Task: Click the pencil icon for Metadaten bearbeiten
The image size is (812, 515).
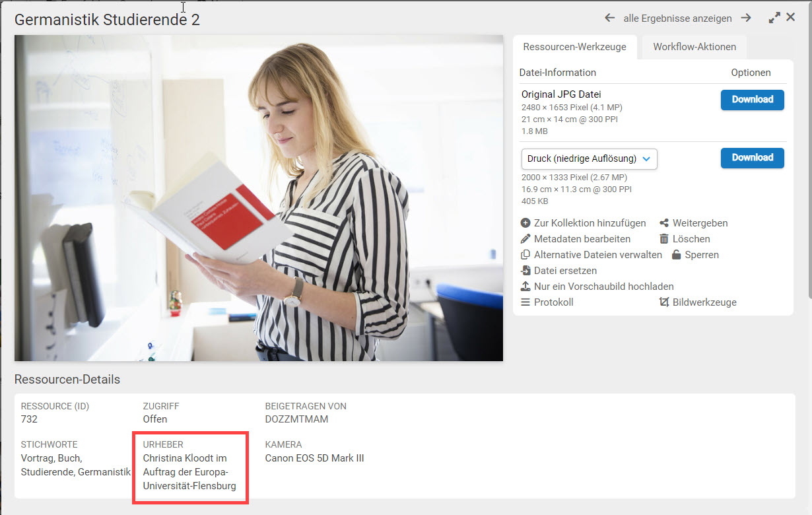Action: coord(525,239)
